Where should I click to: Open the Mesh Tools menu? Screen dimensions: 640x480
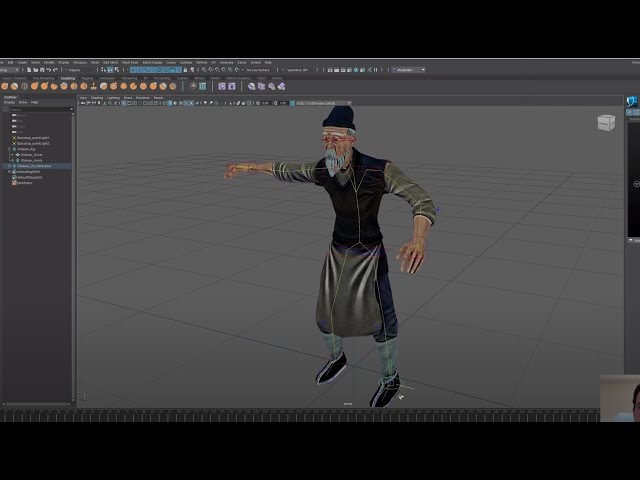pos(130,62)
